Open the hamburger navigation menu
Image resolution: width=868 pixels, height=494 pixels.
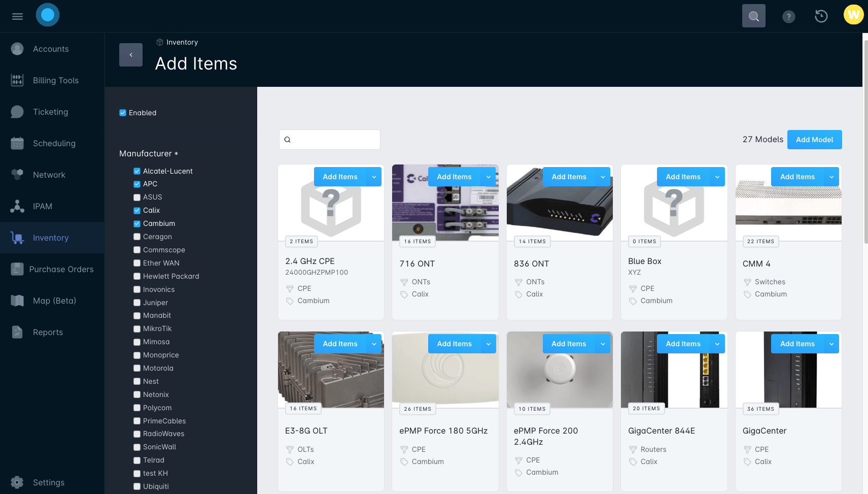(17, 16)
